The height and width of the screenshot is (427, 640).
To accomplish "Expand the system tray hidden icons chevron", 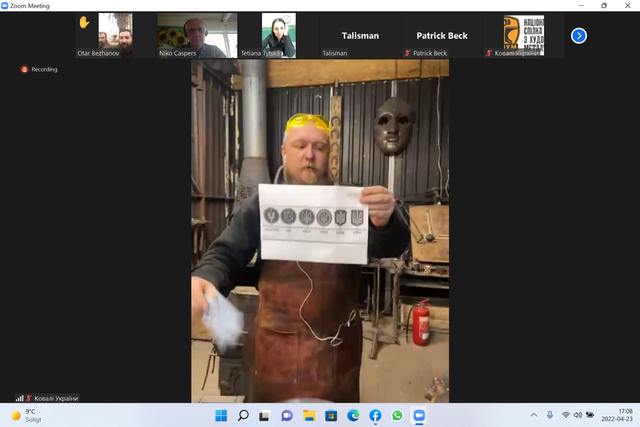I will tap(534, 415).
